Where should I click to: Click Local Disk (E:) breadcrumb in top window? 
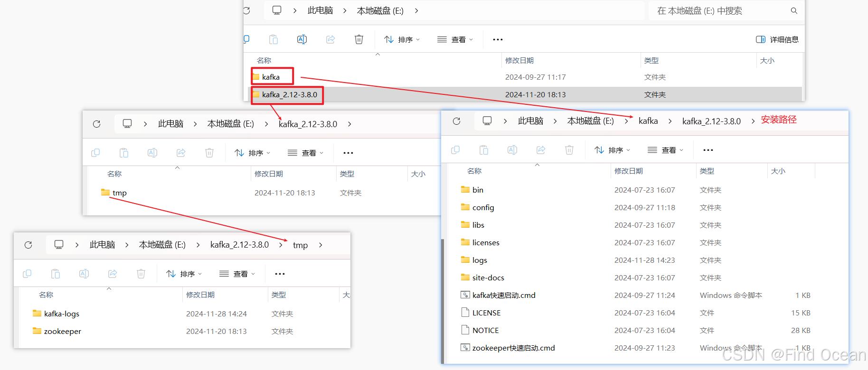(x=380, y=10)
